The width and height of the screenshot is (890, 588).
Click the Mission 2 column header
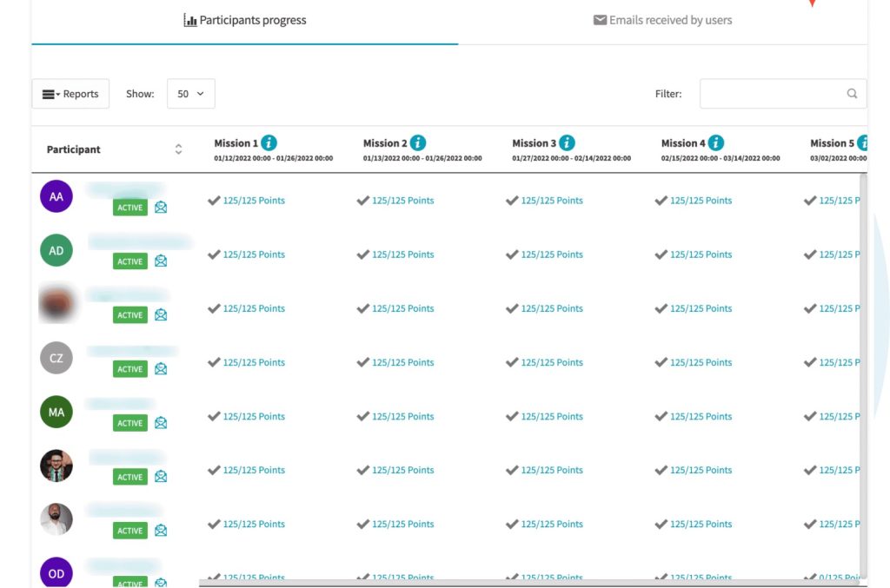[x=385, y=143]
